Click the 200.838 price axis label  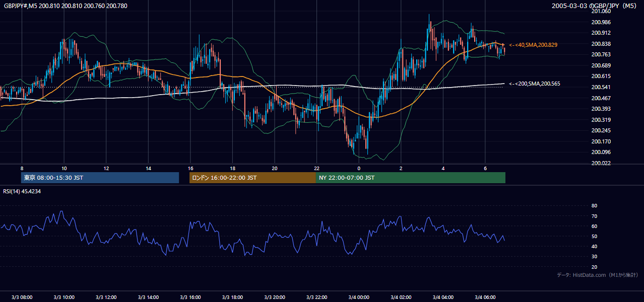coord(602,44)
